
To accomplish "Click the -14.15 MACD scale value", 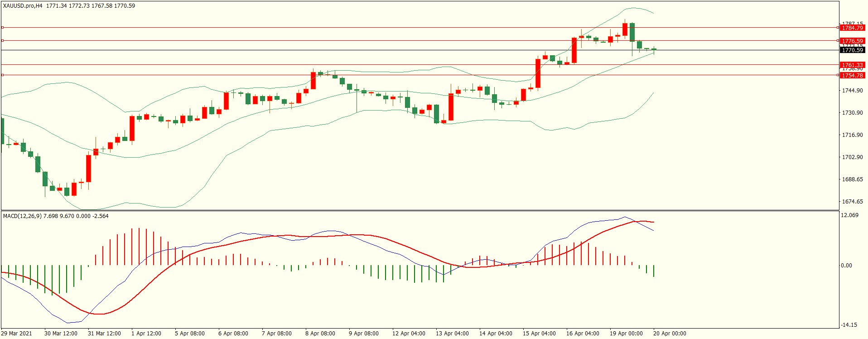I will 849,325.
